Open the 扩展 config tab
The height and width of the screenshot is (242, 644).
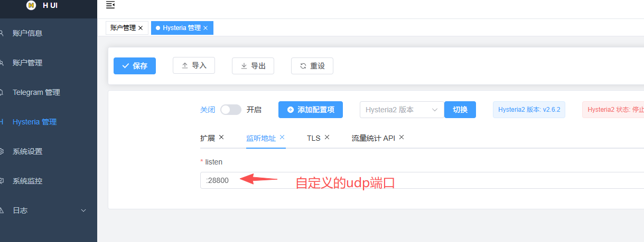[208, 138]
